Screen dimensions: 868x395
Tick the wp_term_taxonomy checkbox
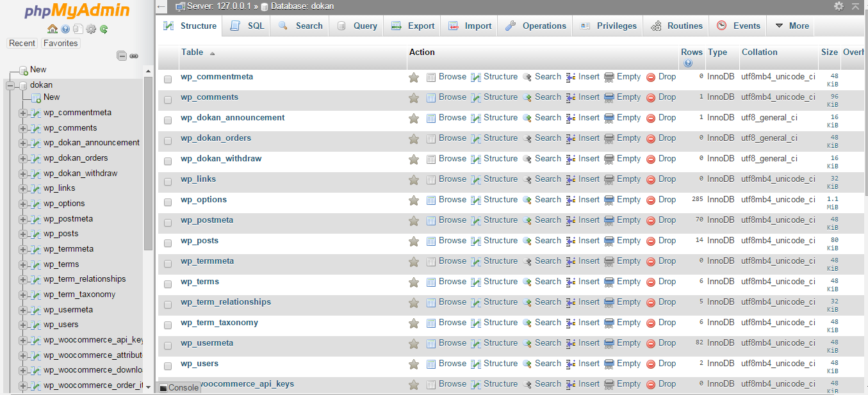[168, 325]
